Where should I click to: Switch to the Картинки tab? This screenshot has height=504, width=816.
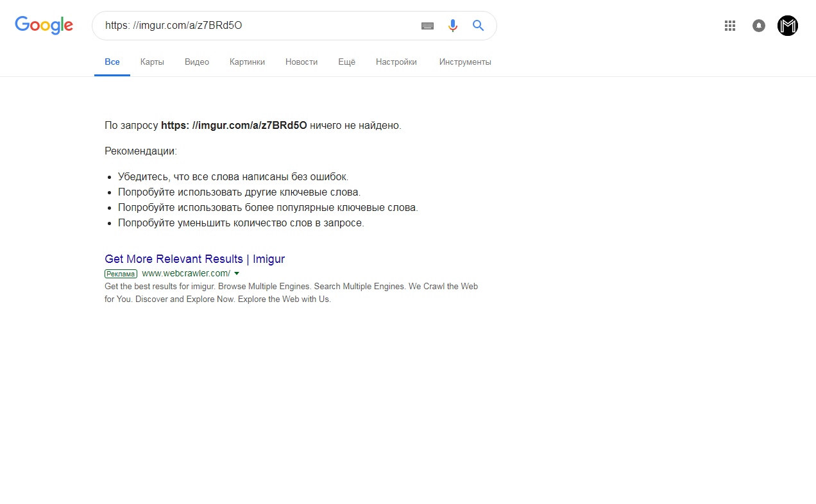coord(247,62)
